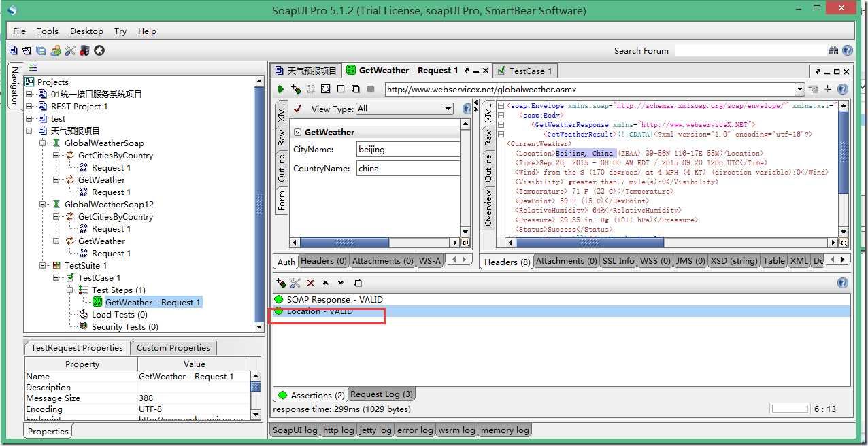Click the new SOAP project icon in main toolbar
The width and height of the screenshot is (868, 446).
(14, 50)
